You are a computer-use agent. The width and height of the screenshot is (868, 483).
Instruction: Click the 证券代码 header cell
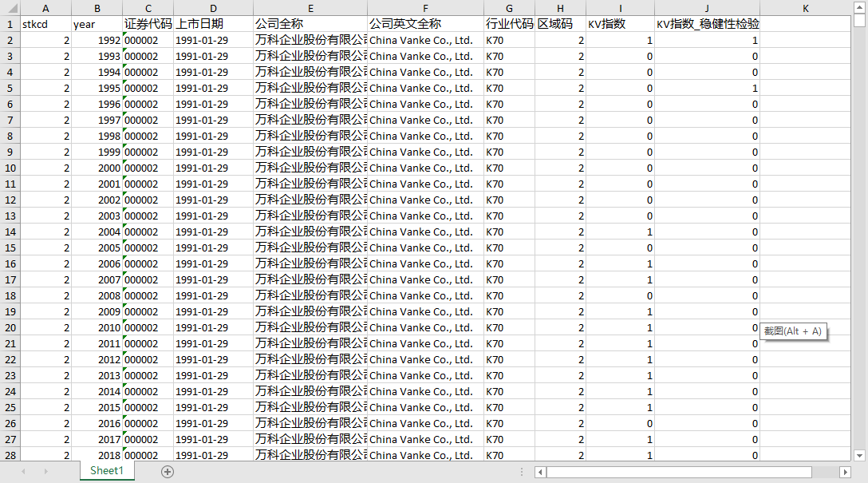[148, 24]
